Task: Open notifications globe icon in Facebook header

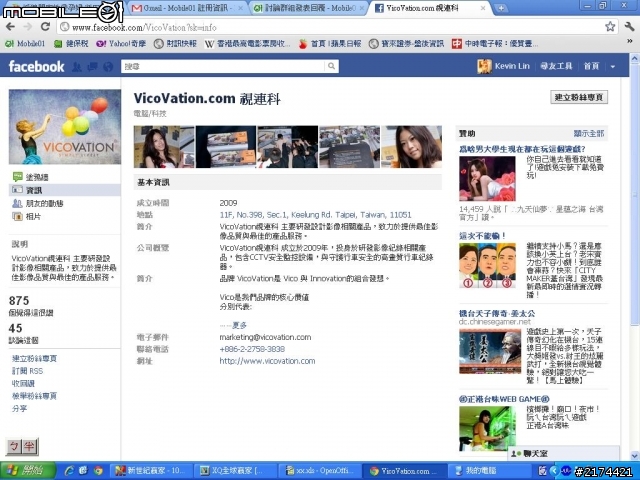Action: (108, 67)
